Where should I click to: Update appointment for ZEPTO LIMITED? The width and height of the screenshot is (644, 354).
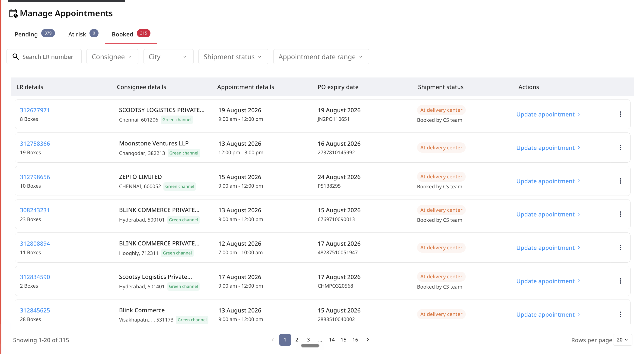coord(548,181)
